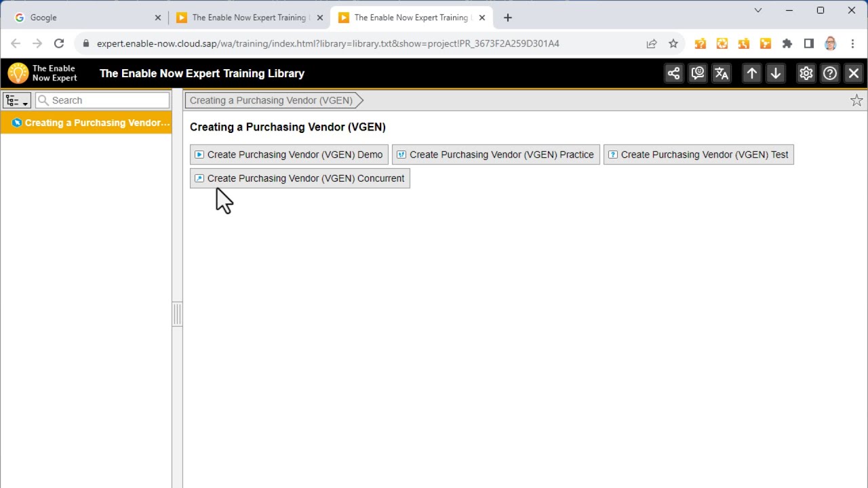Open a new browser tab
Image resolution: width=868 pixels, height=488 pixels.
click(x=508, y=18)
